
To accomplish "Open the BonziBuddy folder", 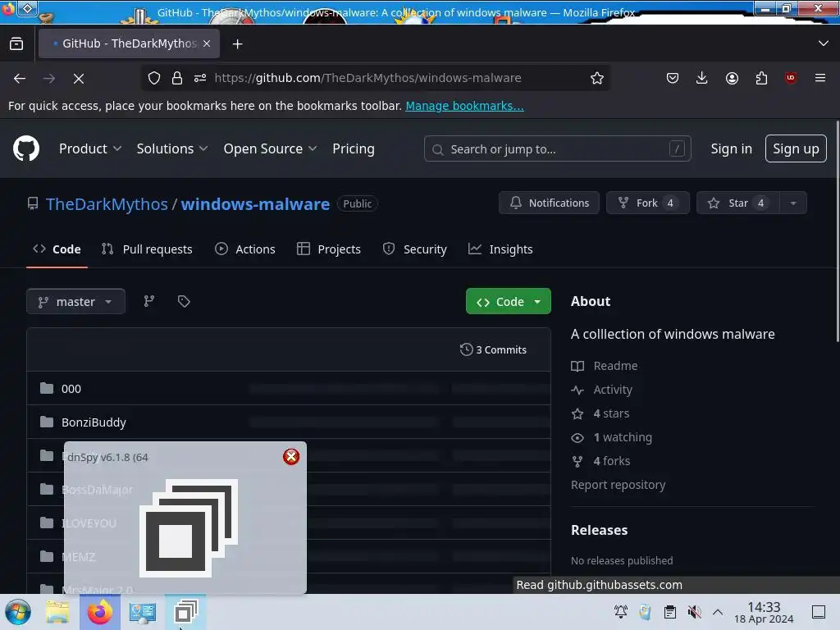I will click(x=94, y=422).
